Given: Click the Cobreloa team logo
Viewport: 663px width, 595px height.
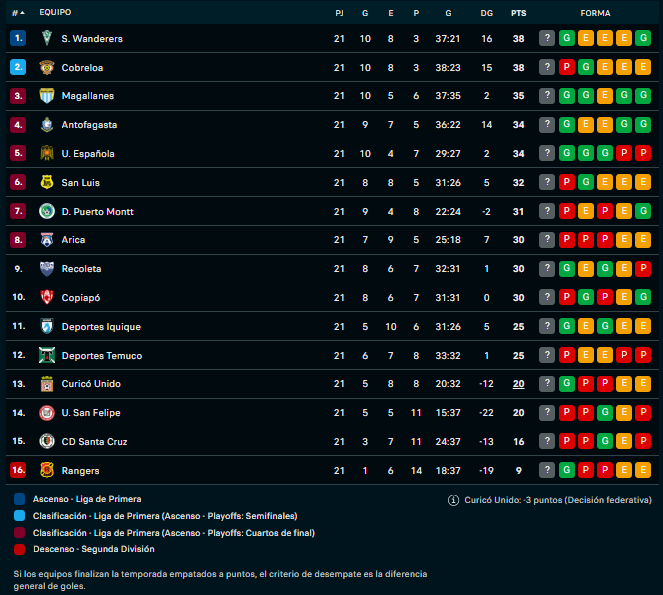Looking at the screenshot, I should pos(47,67).
